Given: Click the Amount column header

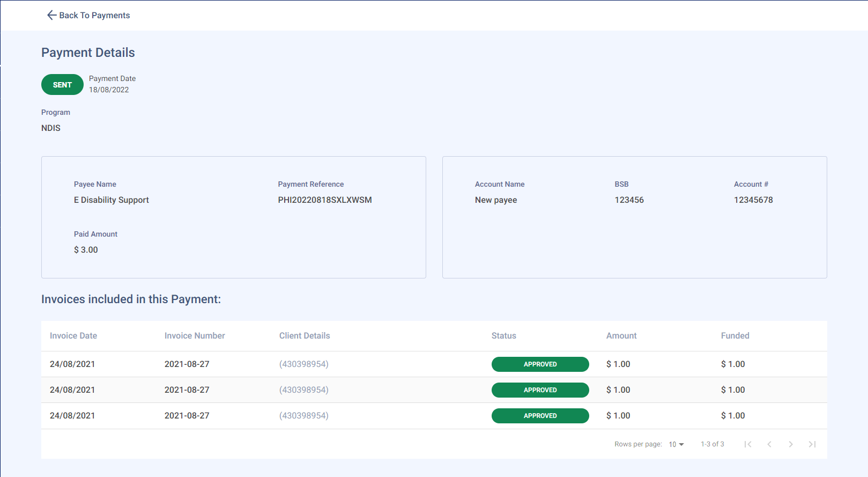Looking at the screenshot, I should [621, 336].
